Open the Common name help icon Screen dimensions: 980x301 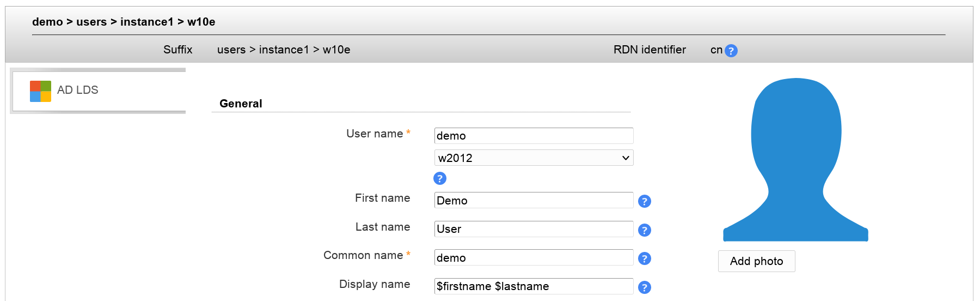[645, 258]
